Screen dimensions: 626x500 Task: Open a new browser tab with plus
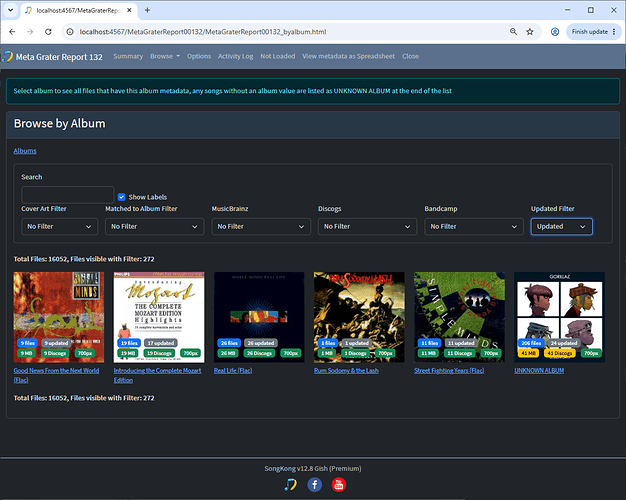[x=147, y=10]
